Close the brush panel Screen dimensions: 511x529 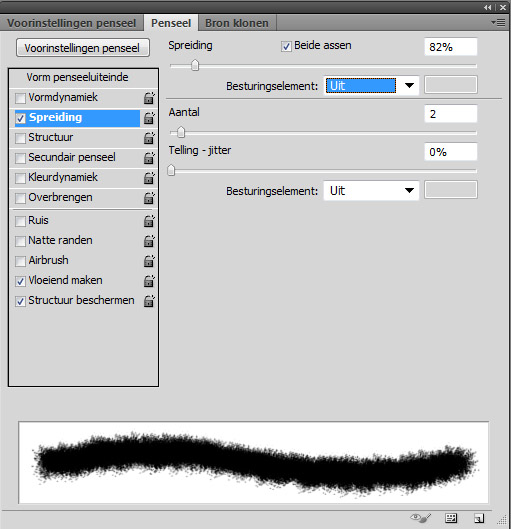(503, 7)
